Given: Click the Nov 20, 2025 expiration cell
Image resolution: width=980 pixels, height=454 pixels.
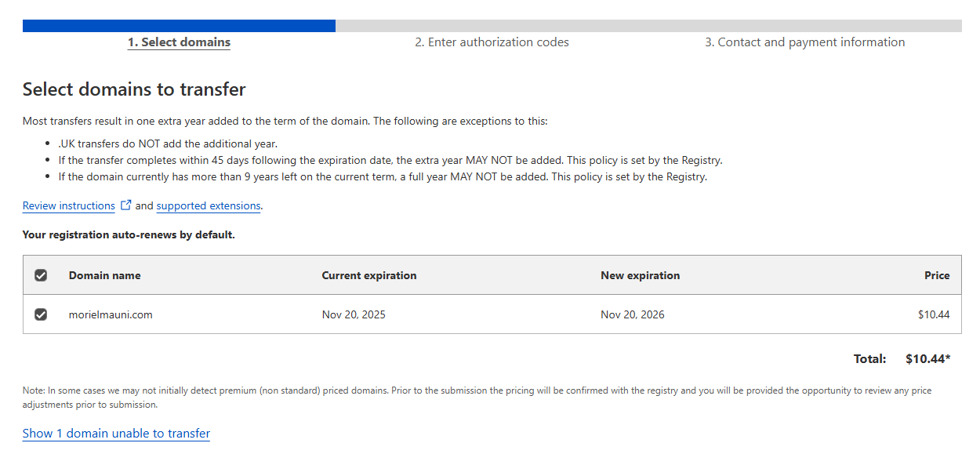Looking at the screenshot, I should click(354, 314).
